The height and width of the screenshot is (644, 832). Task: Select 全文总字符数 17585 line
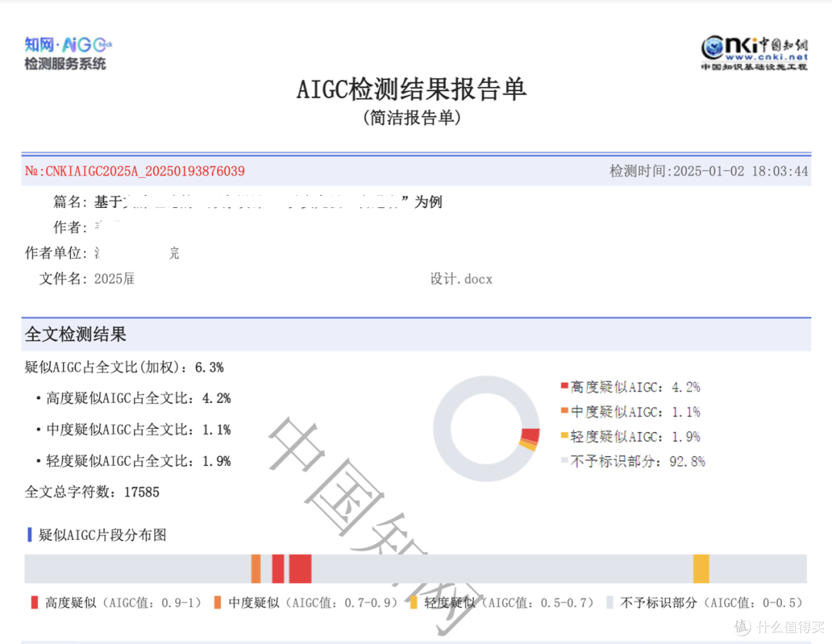coord(92,492)
